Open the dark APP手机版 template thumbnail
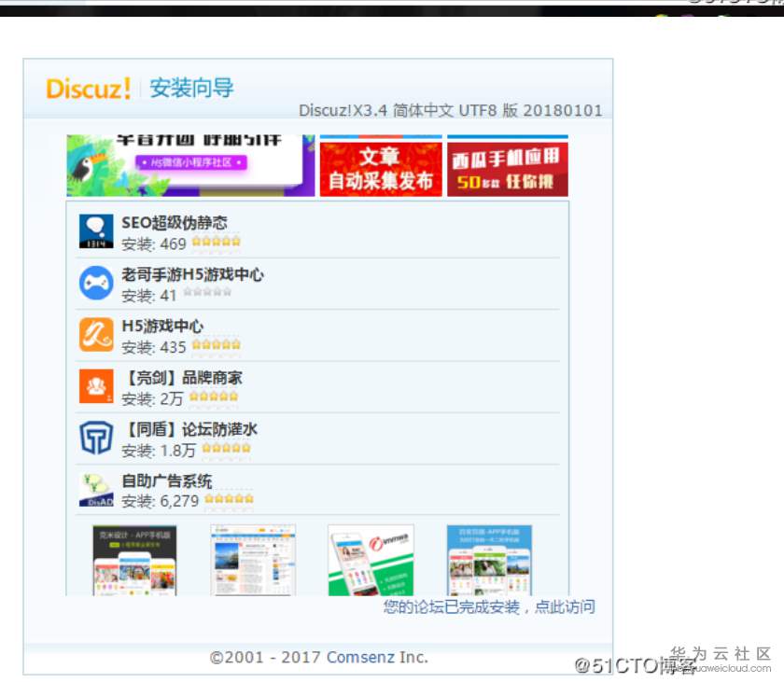The width and height of the screenshot is (784, 682). coord(134,560)
